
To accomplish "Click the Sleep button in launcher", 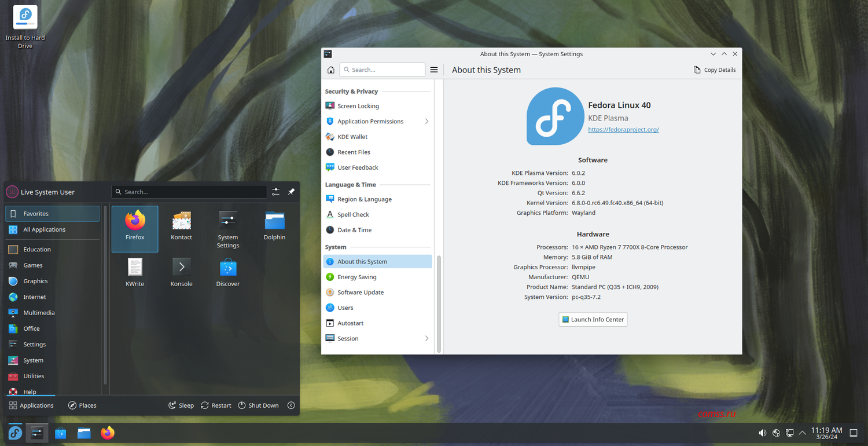I will (x=181, y=405).
